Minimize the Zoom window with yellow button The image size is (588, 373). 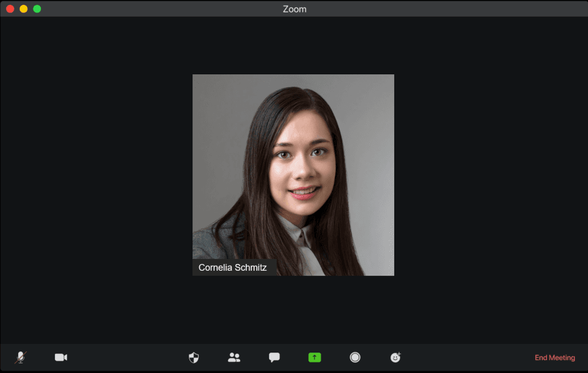pyautogui.click(x=24, y=9)
